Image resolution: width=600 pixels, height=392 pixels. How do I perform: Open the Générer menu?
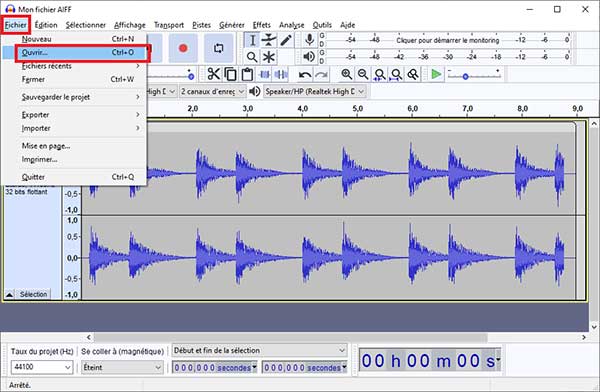(232, 25)
